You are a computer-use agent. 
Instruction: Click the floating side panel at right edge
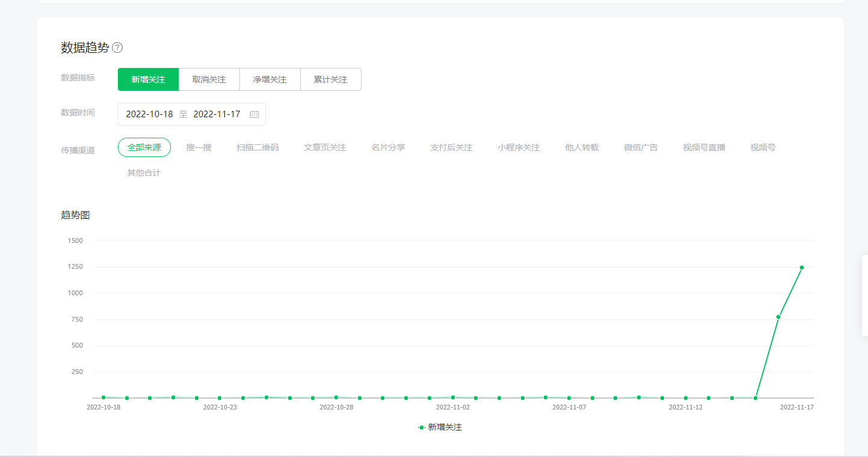point(864,295)
